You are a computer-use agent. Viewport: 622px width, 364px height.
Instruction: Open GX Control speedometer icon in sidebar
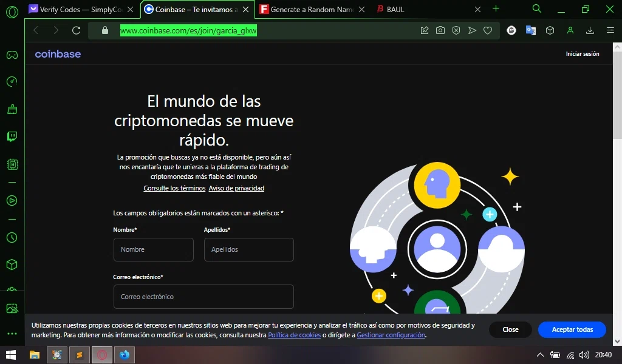point(12,81)
